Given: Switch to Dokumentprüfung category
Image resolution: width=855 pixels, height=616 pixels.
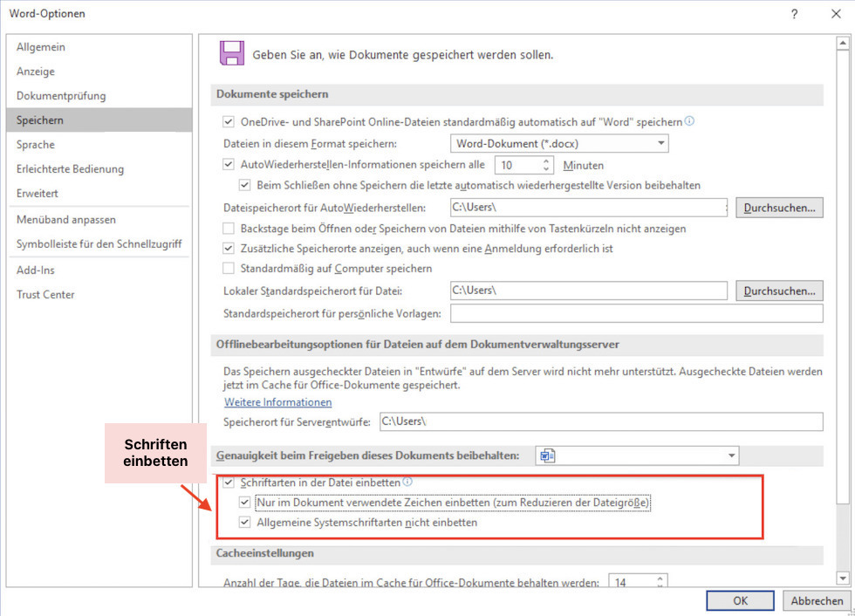Looking at the screenshot, I should pos(61,95).
